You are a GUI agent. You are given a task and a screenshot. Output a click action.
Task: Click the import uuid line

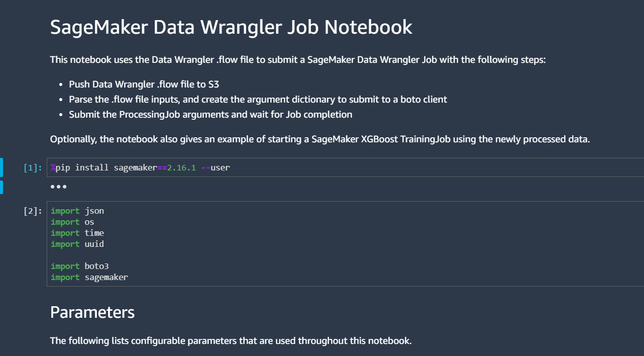(77, 244)
